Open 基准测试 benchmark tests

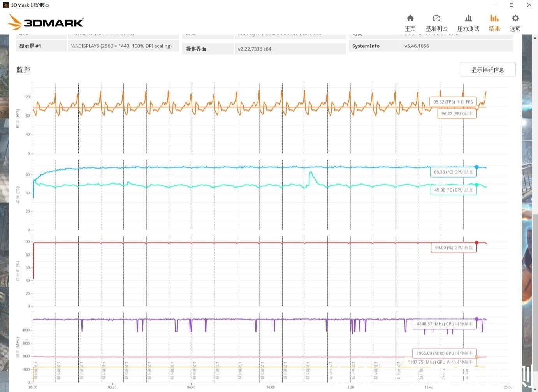pos(436,23)
